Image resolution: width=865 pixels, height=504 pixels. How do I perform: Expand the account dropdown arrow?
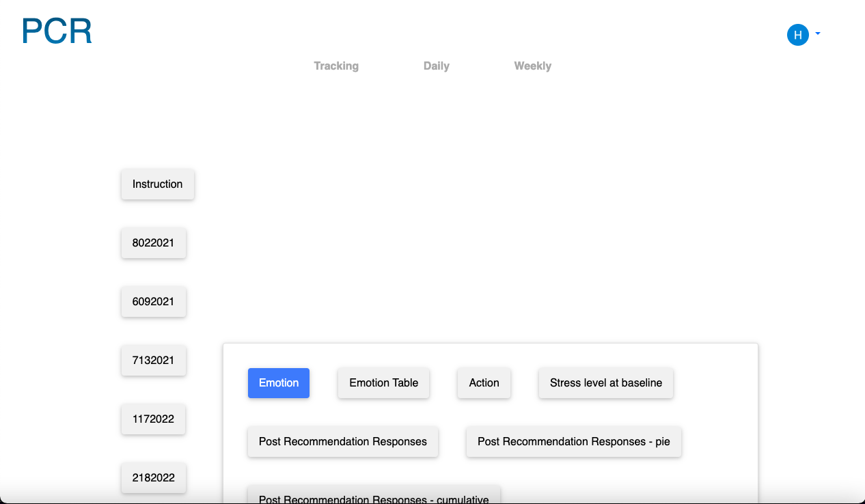(818, 33)
